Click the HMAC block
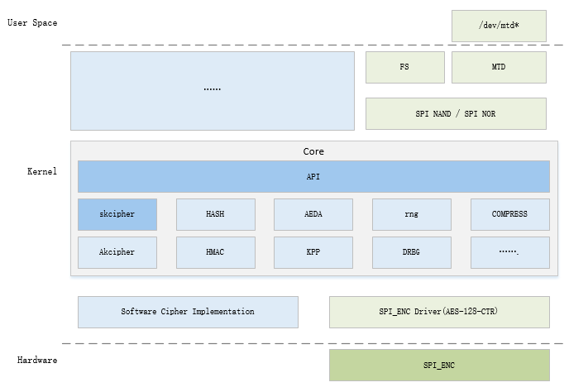Screen dimensions: 569x392 coord(215,252)
